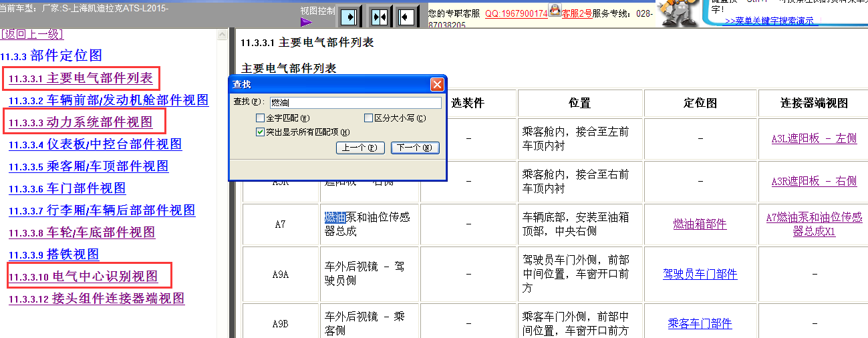Click the 查找 search text field

(x=355, y=103)
